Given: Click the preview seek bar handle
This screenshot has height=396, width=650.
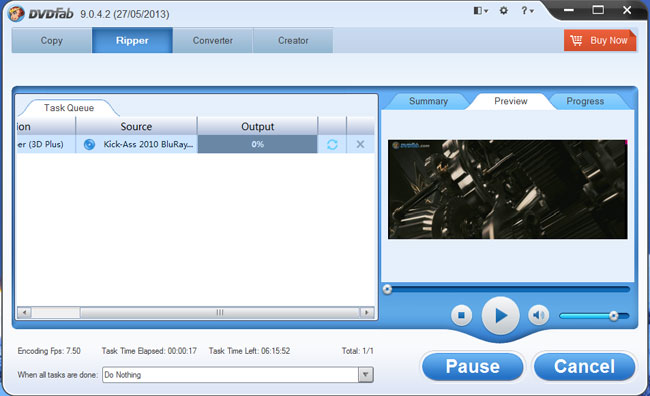Looking at the screenshot, I should click(387, 289).
